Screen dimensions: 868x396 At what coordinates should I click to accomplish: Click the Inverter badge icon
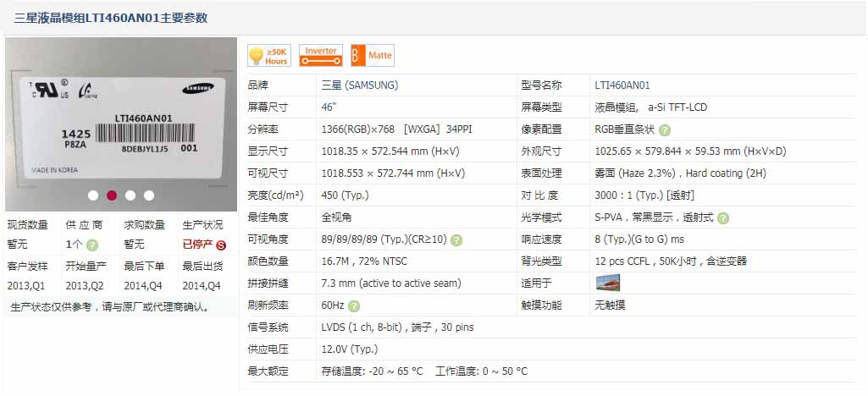pyautogui.click(x=321, y=56)
